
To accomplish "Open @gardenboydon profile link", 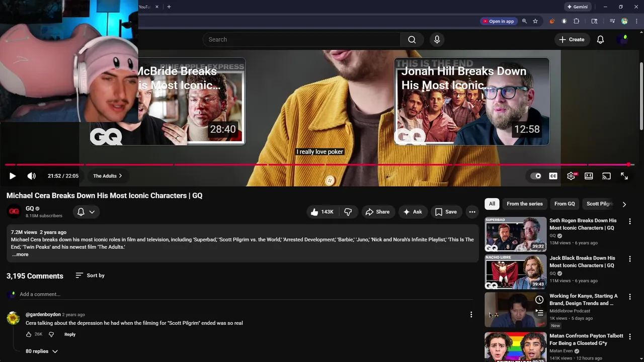I will (x=43, y=315).
